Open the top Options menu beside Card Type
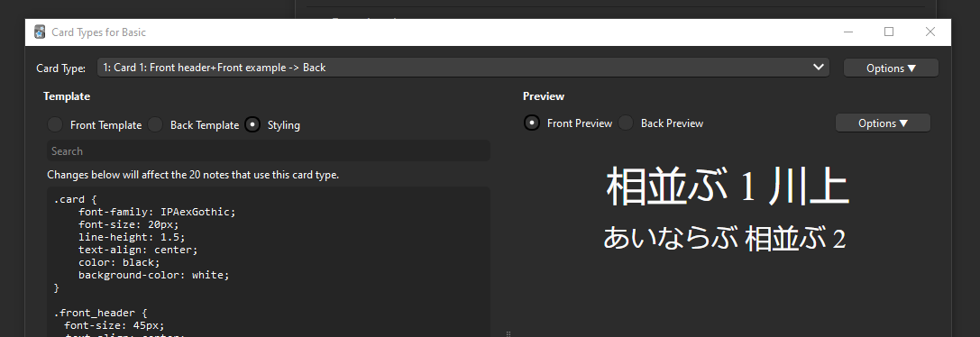980x337 pixels. (x=891, y=68)
